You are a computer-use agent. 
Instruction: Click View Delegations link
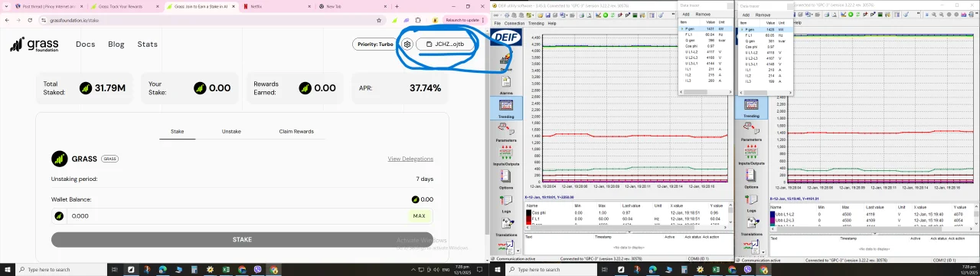pyautogui.click(x=410, y=159)
